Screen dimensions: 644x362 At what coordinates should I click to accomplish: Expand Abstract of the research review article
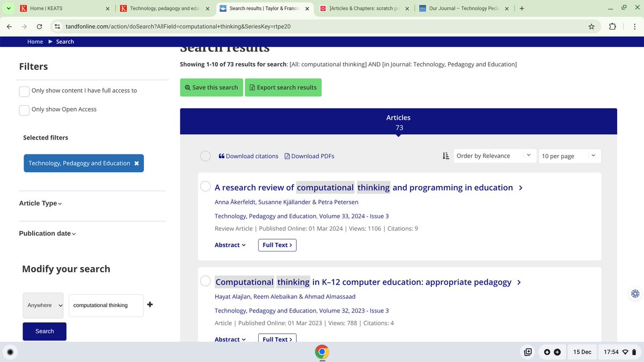(230, 245)
